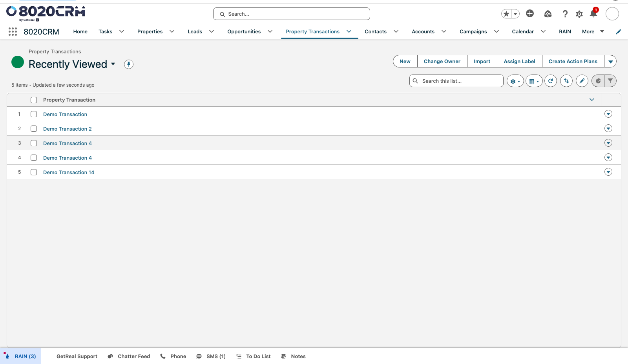Open GetReal Support in utility bar
This screenshot has width=628, height=364.
(77, 357)
